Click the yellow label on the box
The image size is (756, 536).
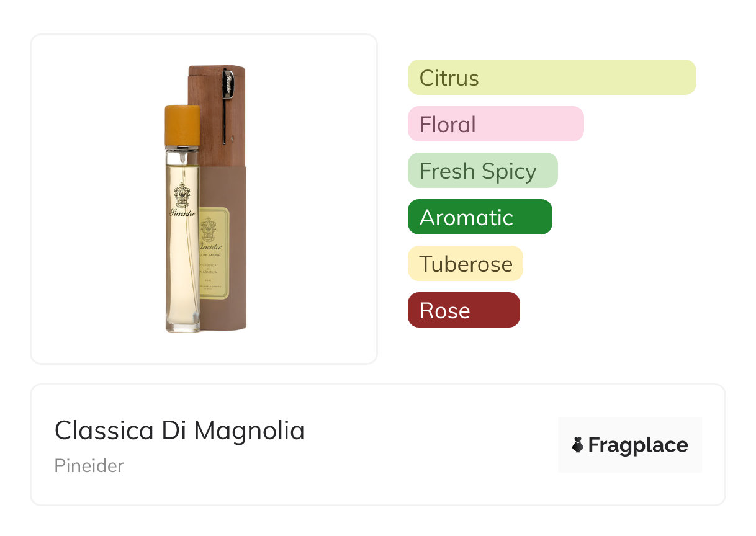[x=214, y=251]
